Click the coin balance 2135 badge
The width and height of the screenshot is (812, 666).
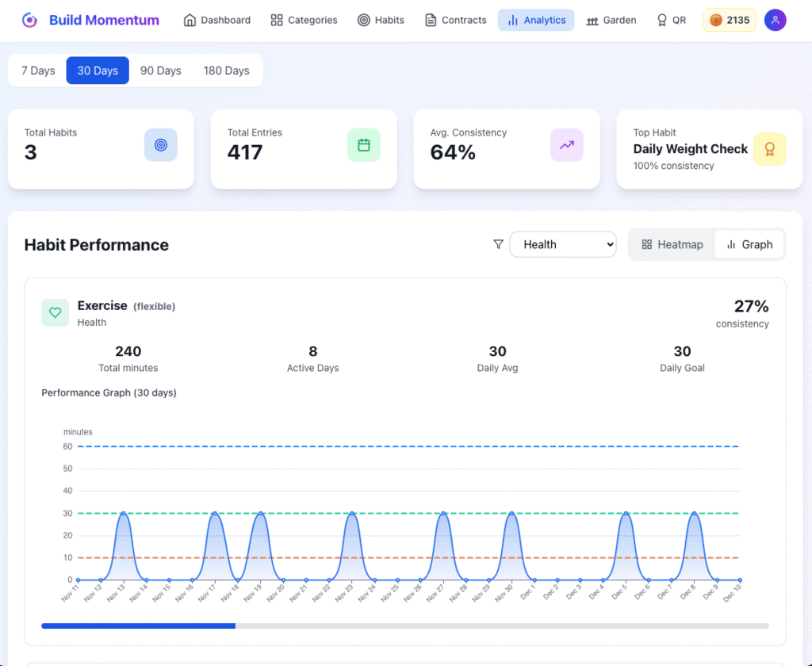click(729, 20)
